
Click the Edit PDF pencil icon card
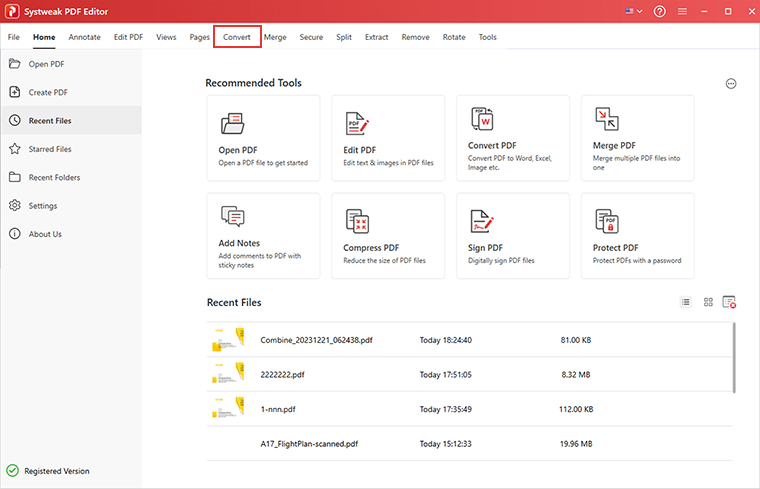357,123
